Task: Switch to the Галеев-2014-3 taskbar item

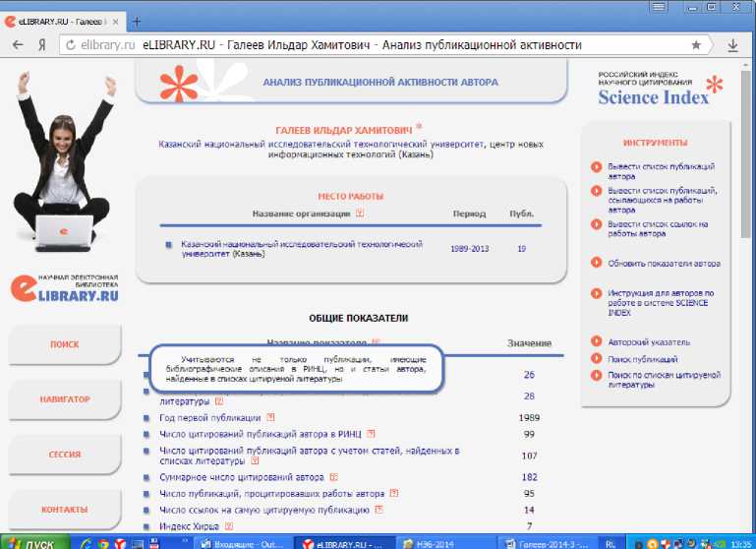Action: (548, 544)
